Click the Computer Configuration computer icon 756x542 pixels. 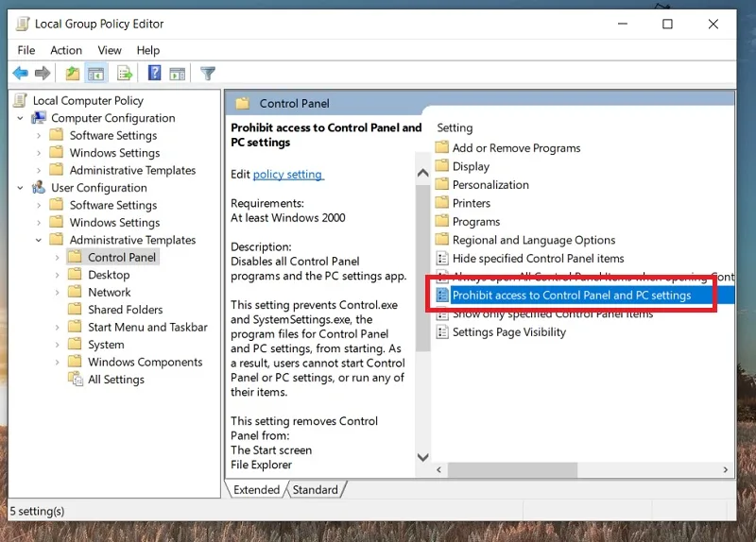click(x=39, y=118)
